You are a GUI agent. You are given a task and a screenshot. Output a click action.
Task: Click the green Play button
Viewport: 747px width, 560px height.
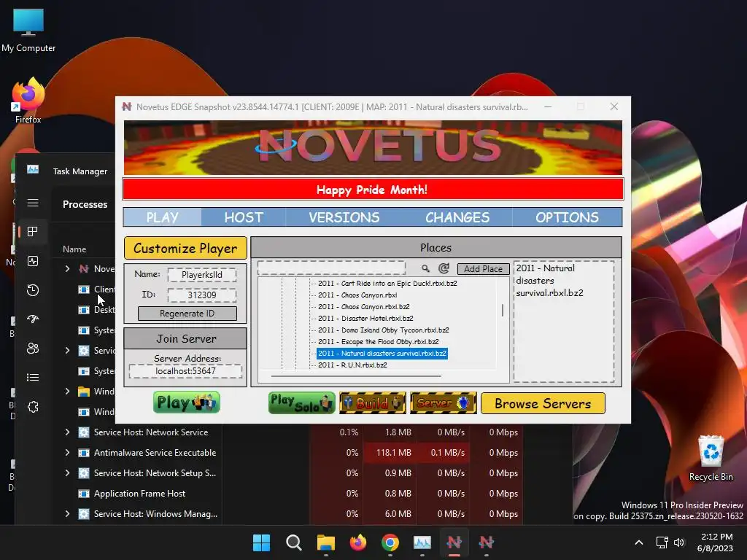(187, 402)
